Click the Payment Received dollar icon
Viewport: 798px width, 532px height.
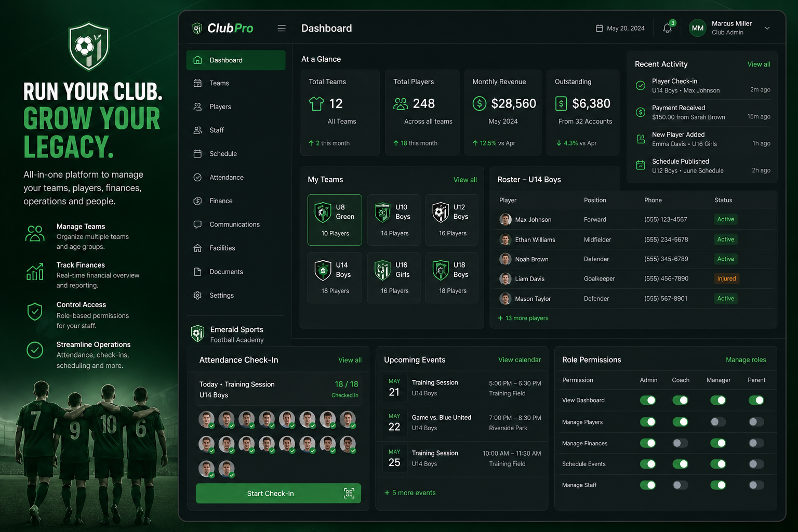641,112
